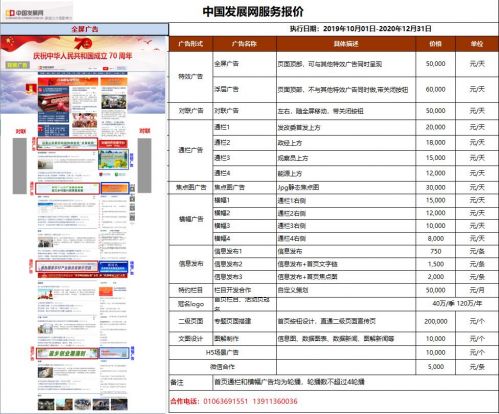Click the 中国发展网 logo at top

[x=25, y=13]
